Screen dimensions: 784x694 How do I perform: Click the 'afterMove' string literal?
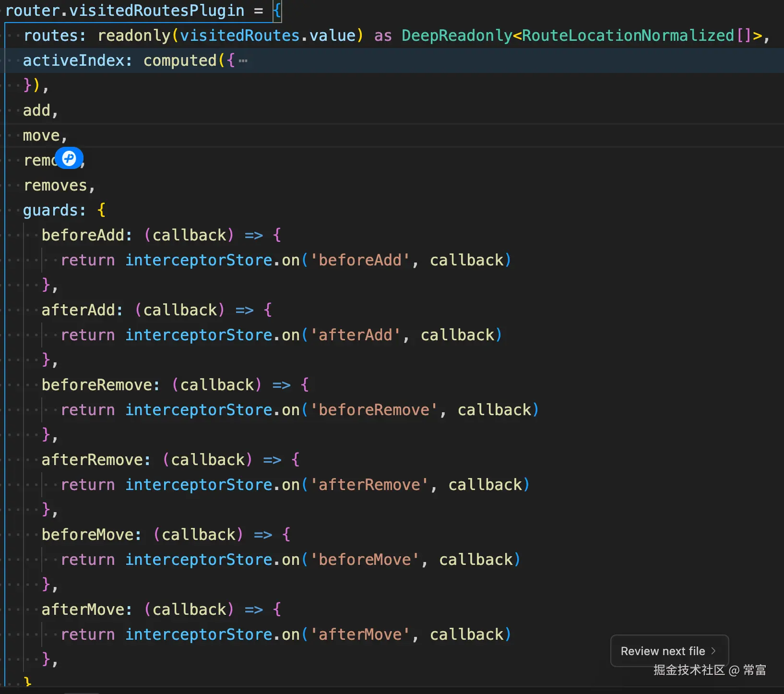click(360, 634)
